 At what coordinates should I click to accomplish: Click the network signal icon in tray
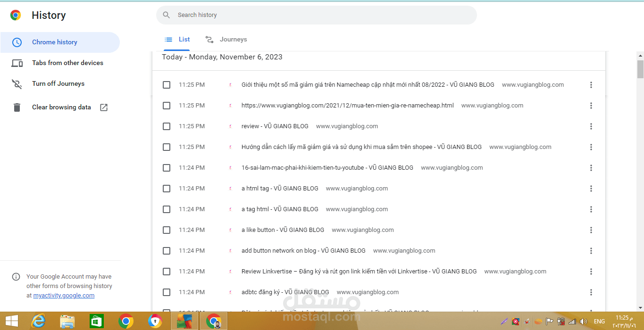[572, 322]
